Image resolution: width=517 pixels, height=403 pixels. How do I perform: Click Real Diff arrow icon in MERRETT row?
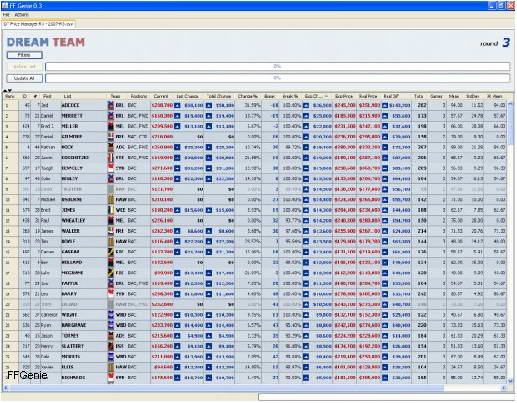click(385, 116)
